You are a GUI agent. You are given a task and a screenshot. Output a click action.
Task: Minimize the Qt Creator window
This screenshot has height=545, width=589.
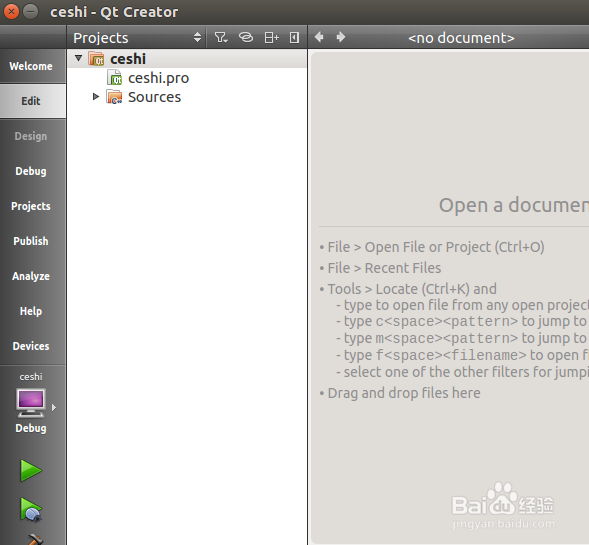[x=30, y=12]
